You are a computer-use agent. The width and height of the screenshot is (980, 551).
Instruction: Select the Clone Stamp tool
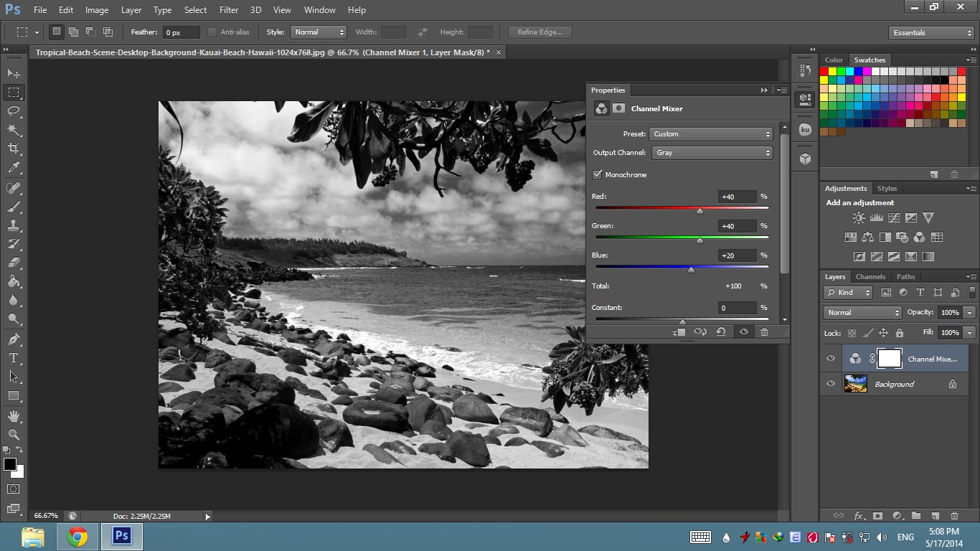14,225
